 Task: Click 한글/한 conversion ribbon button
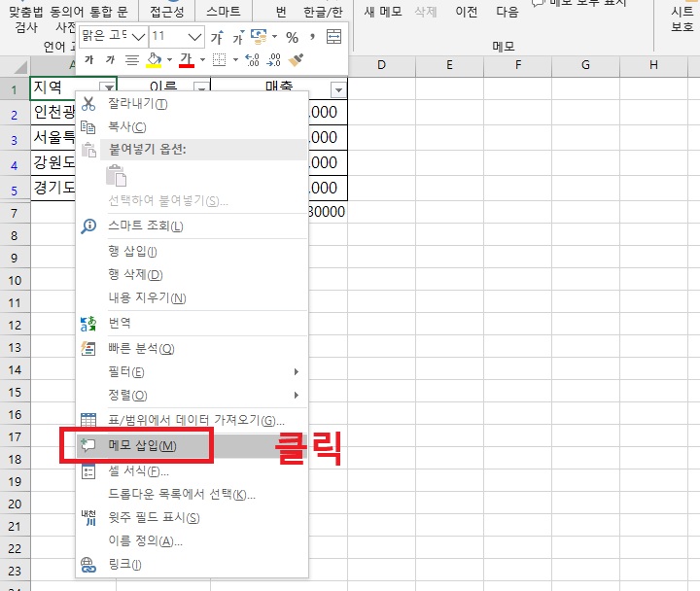coord(323,11)
